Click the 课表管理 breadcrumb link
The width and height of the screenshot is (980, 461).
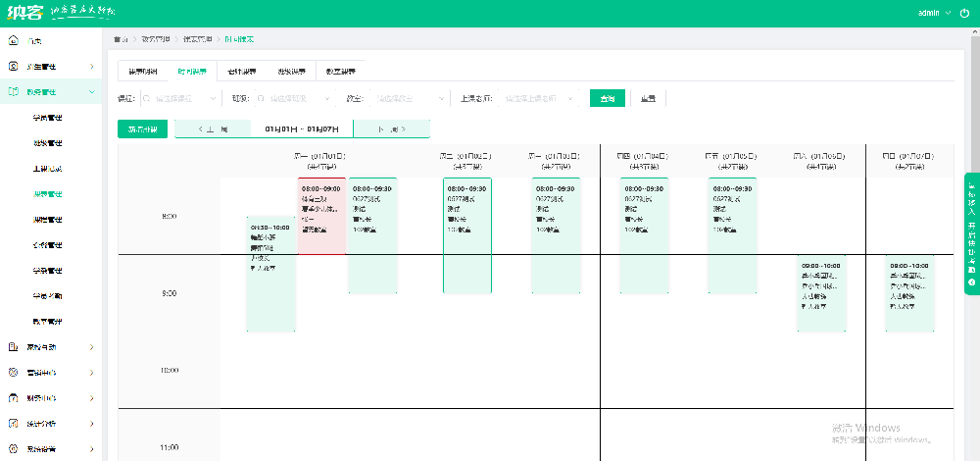click(x=198, y=39)
